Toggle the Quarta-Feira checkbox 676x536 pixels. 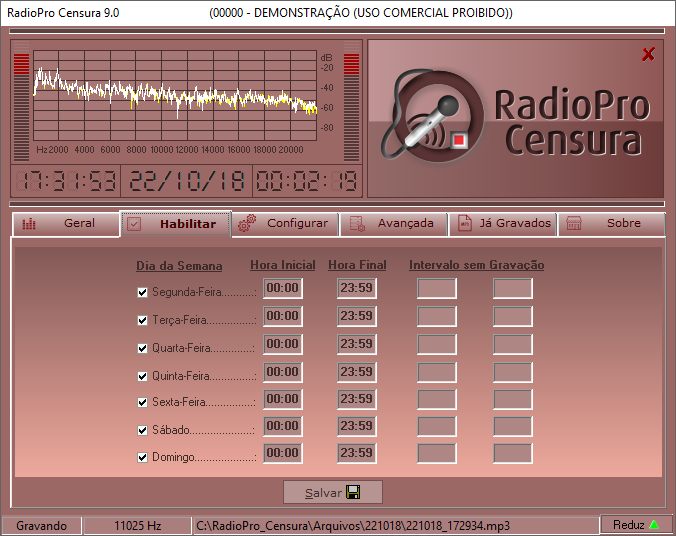(x=142, y=348)
